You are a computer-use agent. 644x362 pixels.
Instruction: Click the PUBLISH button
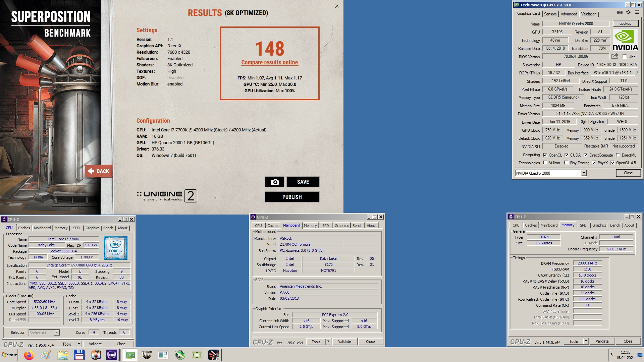(292, 197)
